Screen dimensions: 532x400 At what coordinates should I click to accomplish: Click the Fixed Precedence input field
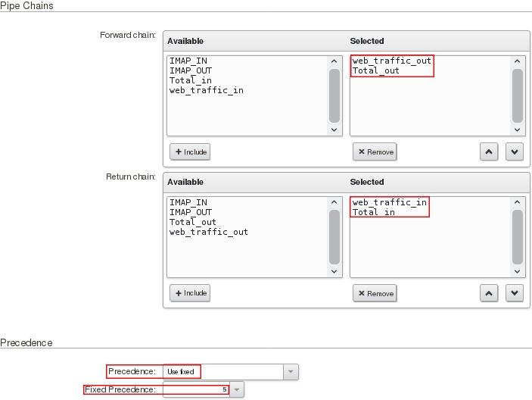click(196, 389)
